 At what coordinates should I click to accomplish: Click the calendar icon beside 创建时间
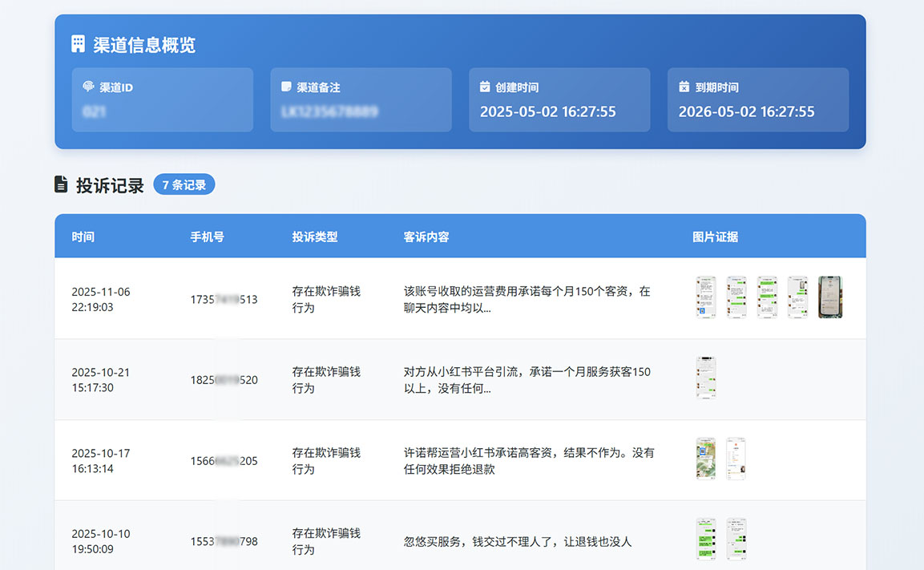click(x=485, y=87)
